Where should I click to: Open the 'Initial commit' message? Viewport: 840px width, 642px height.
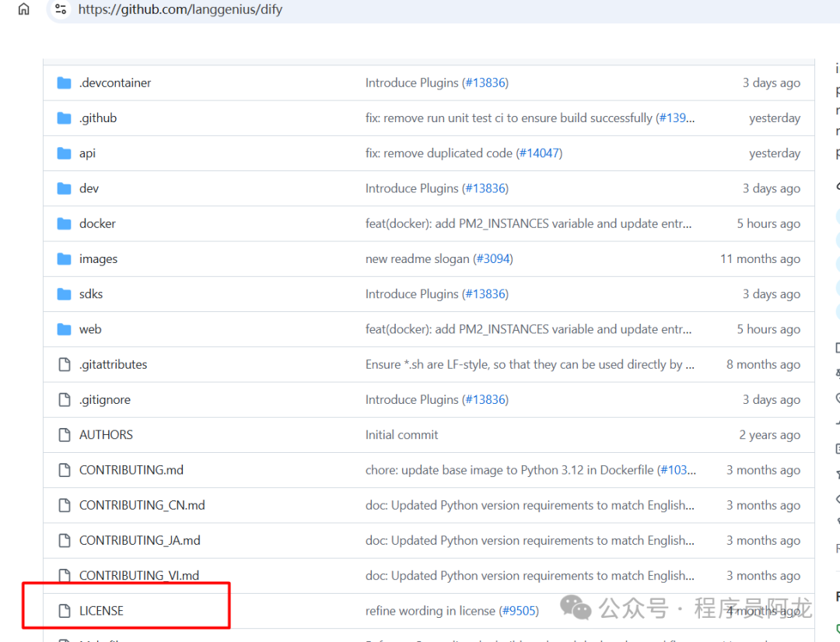tap(402, 434)
